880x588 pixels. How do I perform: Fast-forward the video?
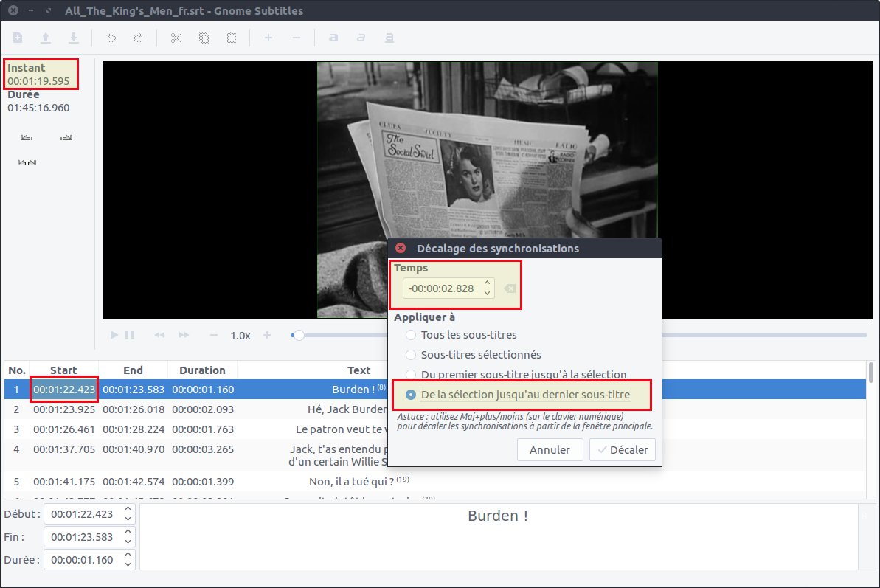[x=184, y=335]
